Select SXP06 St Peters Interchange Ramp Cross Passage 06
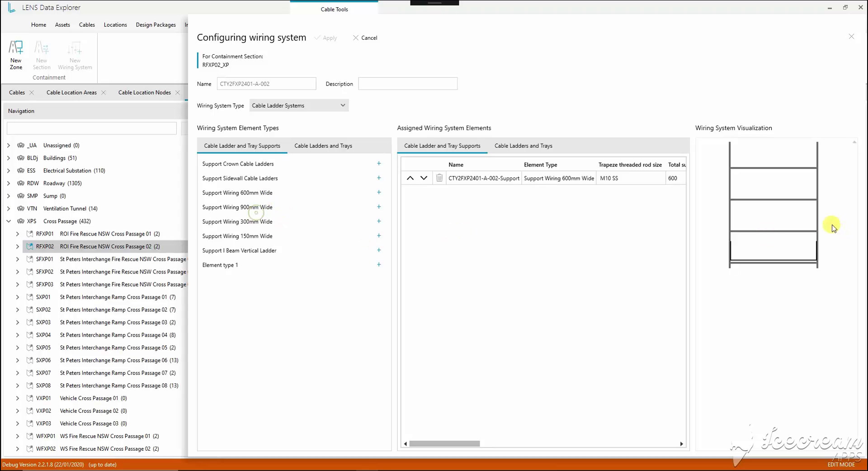 point(107,360)
